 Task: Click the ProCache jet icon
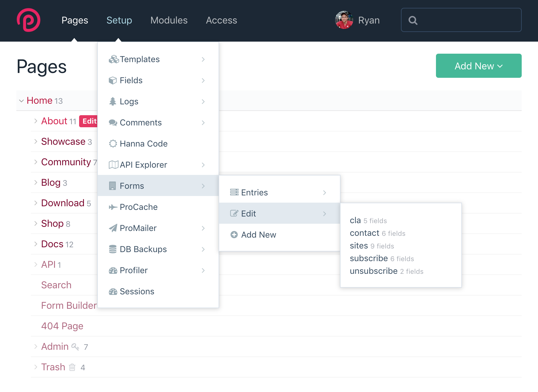(x=113, y=207)
